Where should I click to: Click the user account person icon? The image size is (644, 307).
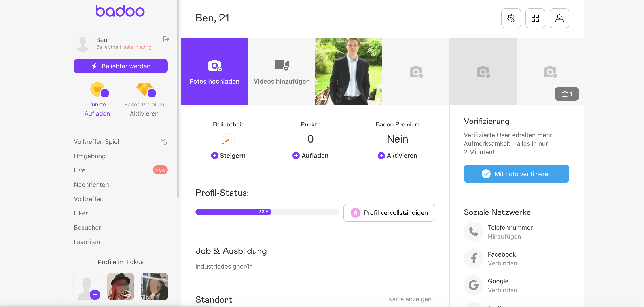(x=560, y=18)
